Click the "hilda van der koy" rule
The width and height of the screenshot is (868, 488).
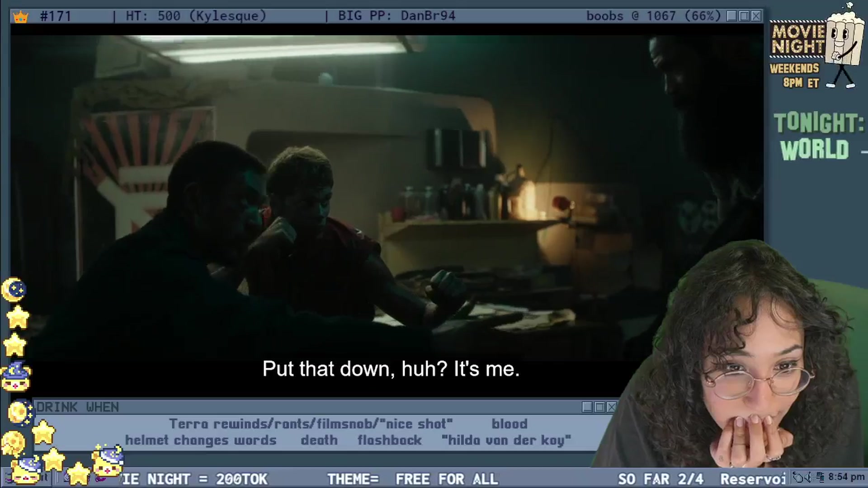point(506,440)
